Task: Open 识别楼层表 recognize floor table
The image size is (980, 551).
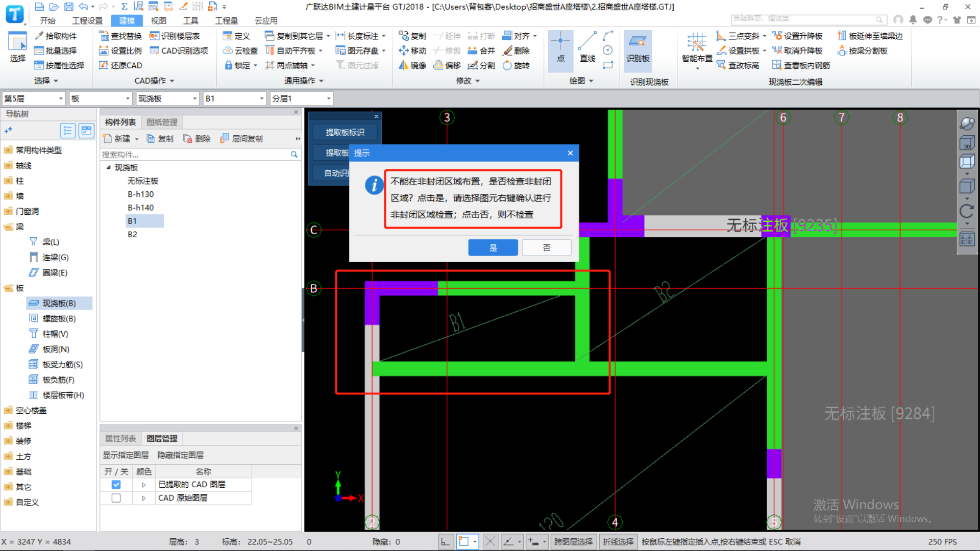Action: tap(175, 36)
